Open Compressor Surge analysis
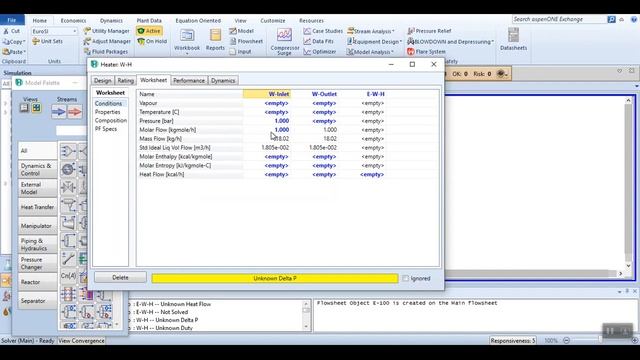The height and width of the screenshot is (360, 640). pyautogui.click(x=284, y=42)
